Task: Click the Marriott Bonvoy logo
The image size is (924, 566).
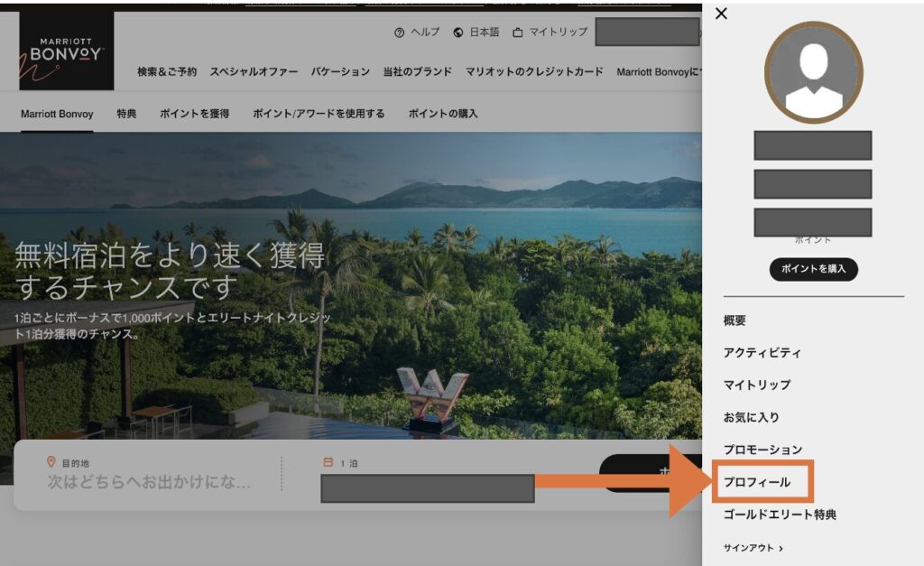Action: point(66,51)
